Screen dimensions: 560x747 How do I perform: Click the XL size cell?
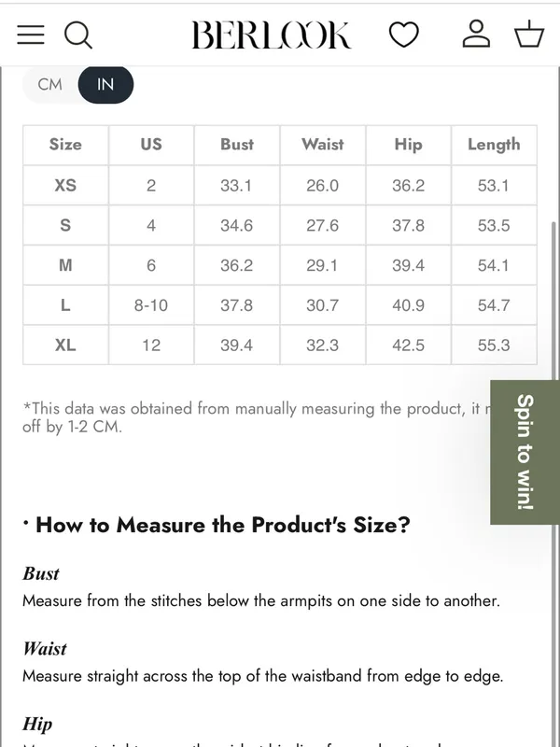pyautogui.click(x=65, y=345)
